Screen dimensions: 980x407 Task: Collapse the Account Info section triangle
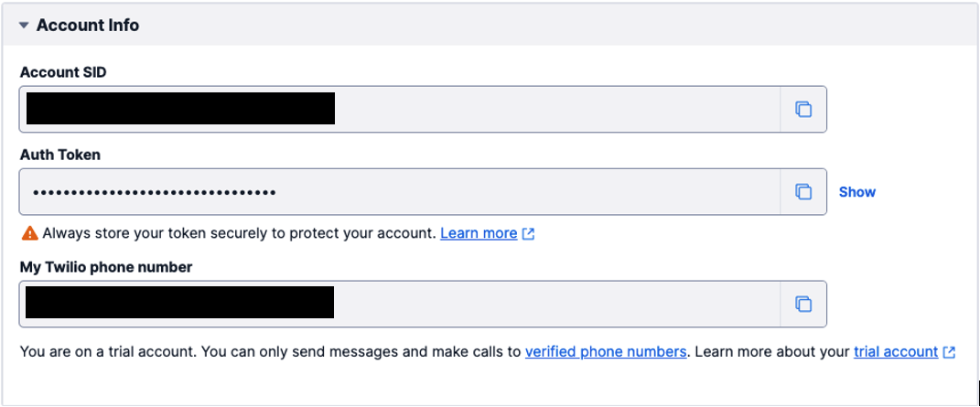24,26
